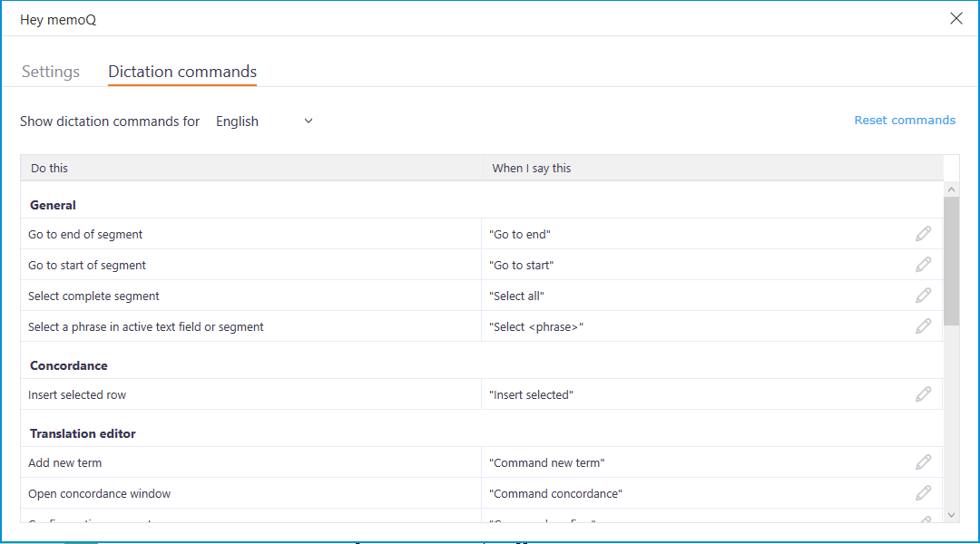Edit the "Command new term" pencil icon
Screen dimensions: 980x544
pyautogui.click(x=923, y=462)
